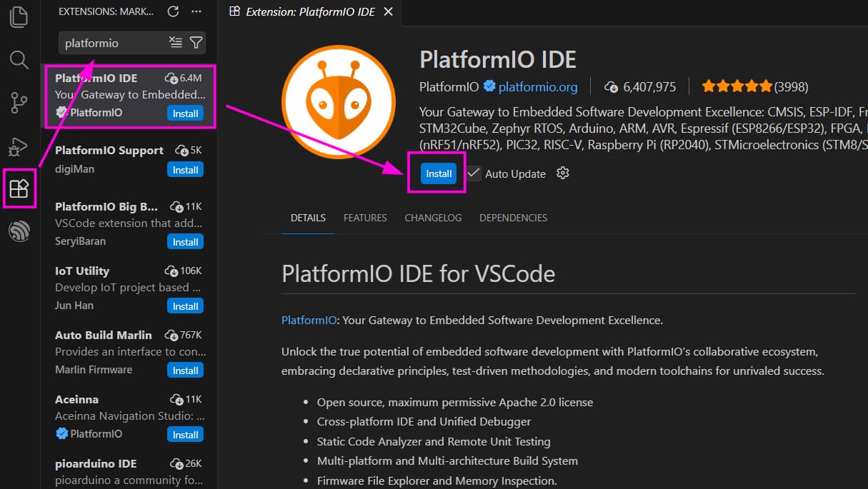Click the EXTENSIONS: MARK... panel title

point(106,11)
